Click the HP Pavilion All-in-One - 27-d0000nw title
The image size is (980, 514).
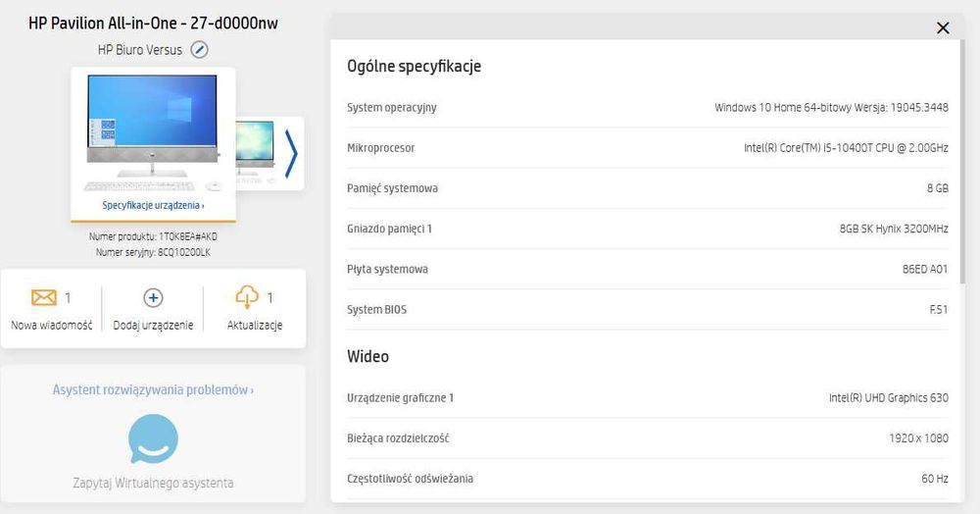(x=153, y=24)
